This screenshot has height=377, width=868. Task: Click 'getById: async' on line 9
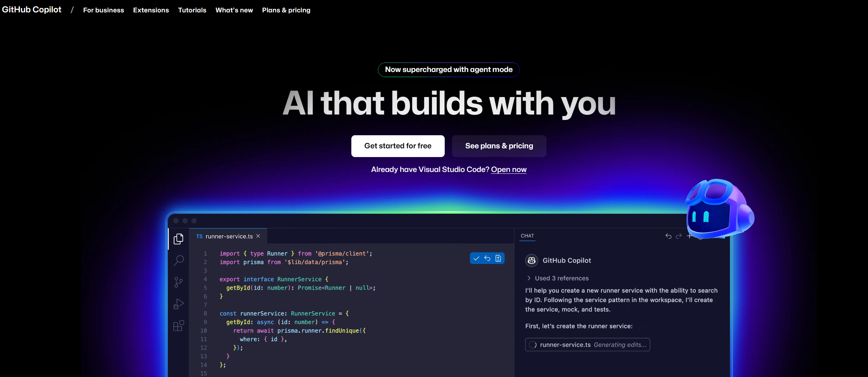coord(250,322)
